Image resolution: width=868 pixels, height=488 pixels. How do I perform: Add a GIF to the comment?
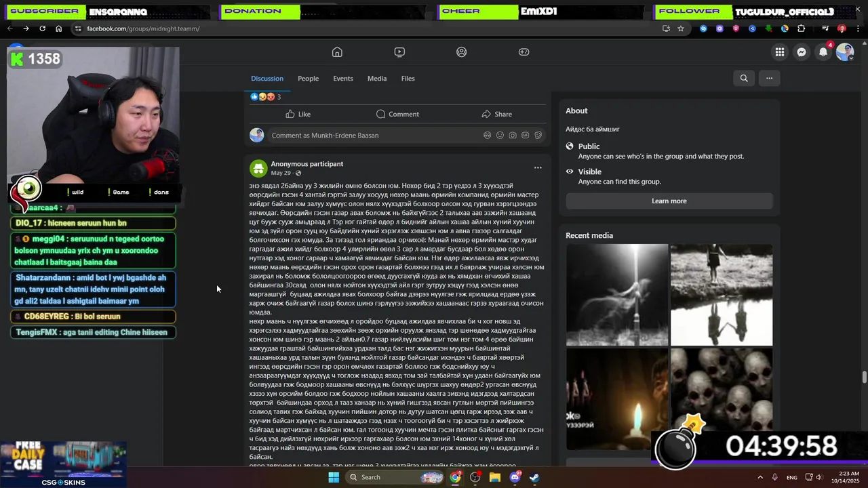pyautogui.click(x=526, y=136)
